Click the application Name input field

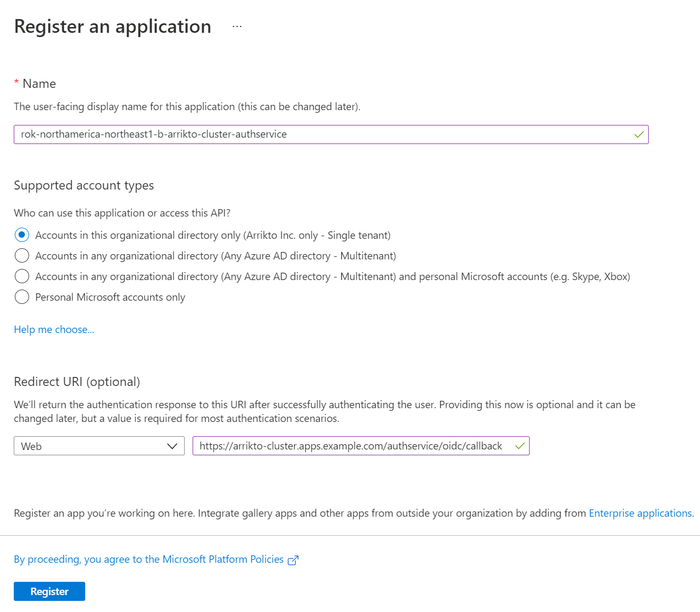click(x=331, y=134)
